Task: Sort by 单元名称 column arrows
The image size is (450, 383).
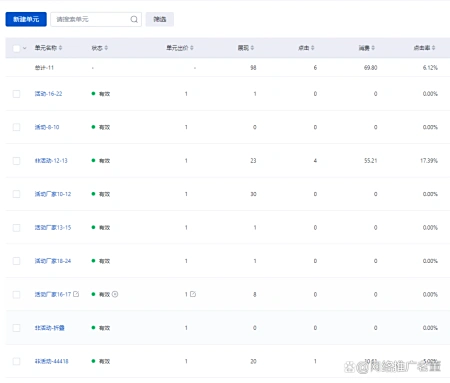Action: (60, 48)
